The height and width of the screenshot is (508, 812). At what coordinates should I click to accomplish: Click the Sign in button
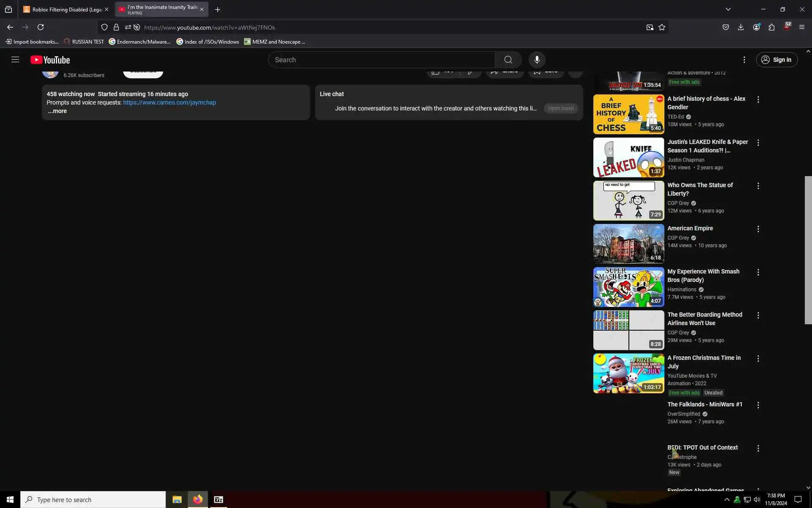point(776,60)
